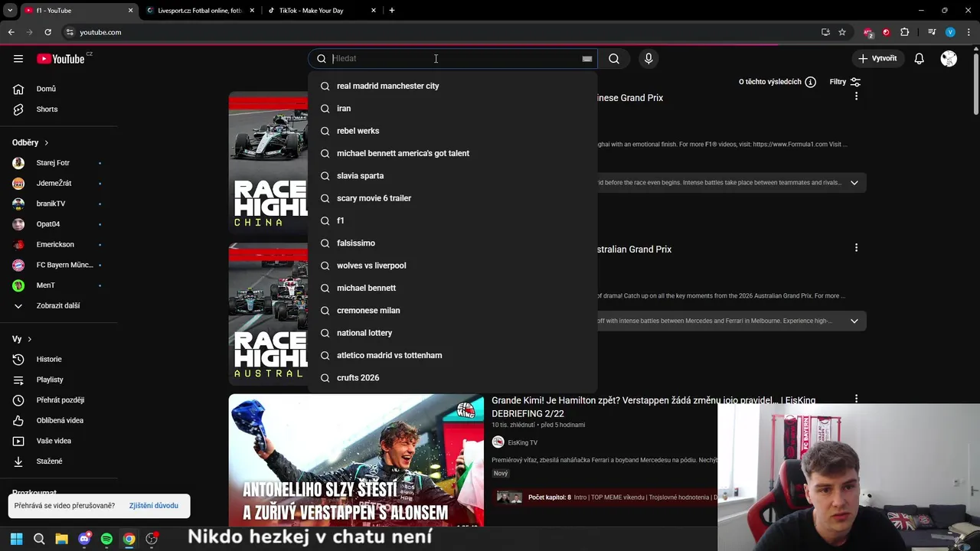Select suggestion michael bennett america's got talent
The image size is (980, 551).
(452, 154)
